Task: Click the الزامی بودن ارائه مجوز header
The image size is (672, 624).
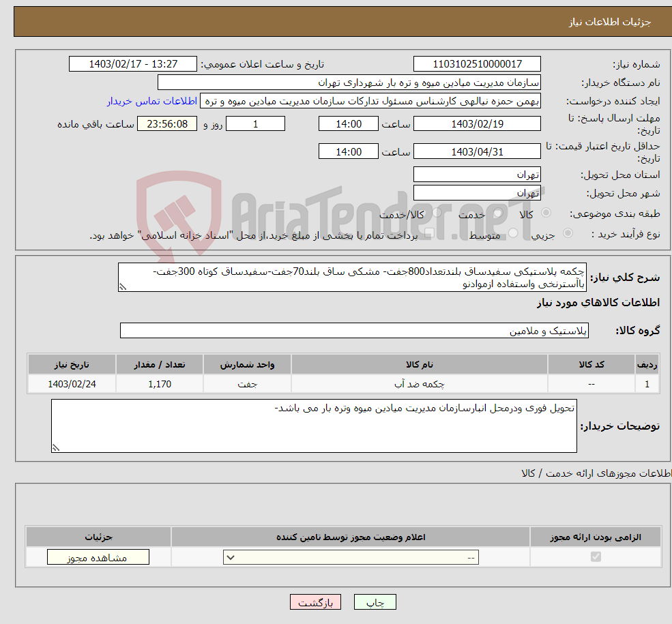Action: coord(596,537)
